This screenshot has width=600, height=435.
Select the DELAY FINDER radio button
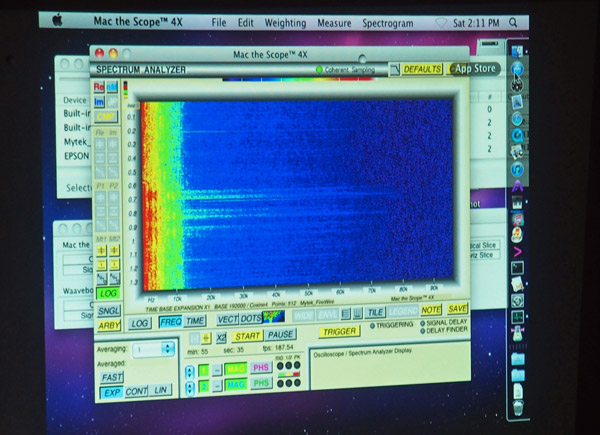(x=422, y=331)
